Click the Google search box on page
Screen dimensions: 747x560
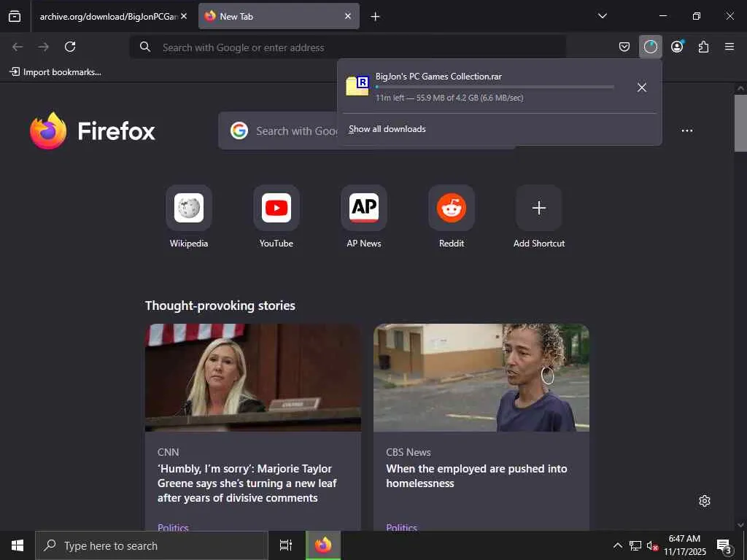pos(367,131)
